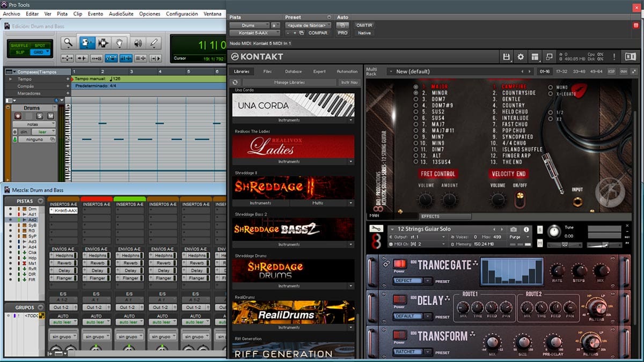
Task: Click previous instrument arrow beside 12 Strings
Action: click(494, 229)
